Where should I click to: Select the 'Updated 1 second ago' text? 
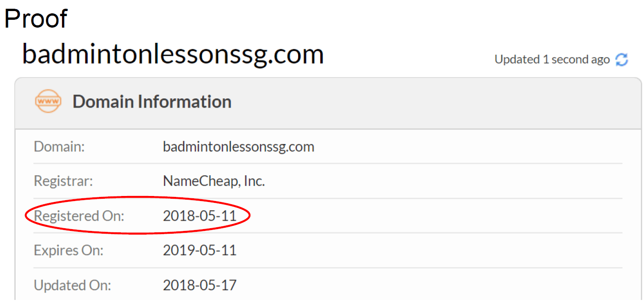coord(552,59)
